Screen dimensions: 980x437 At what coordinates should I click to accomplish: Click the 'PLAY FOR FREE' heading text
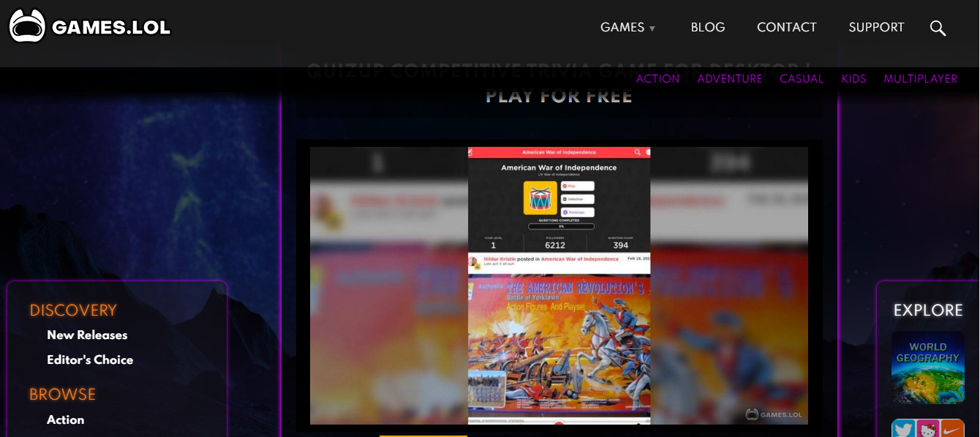(559, 96)
